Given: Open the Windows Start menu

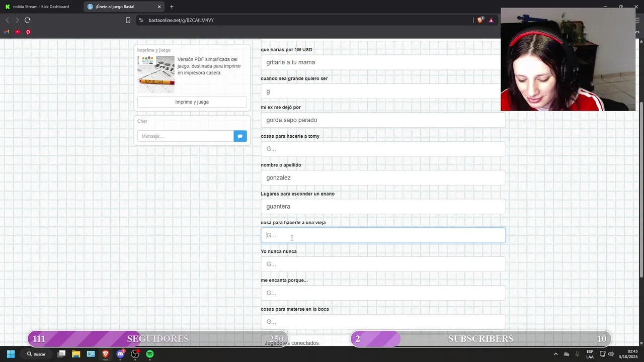Looking at the screenshot, I should pyautogui.click(x=11, y=354).
